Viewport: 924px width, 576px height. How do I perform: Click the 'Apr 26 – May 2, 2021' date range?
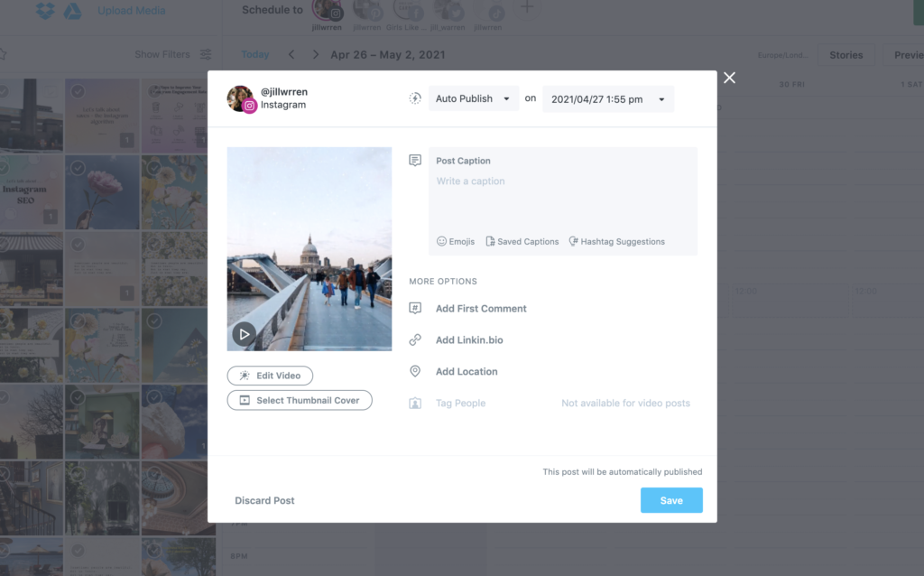point(388,54)
